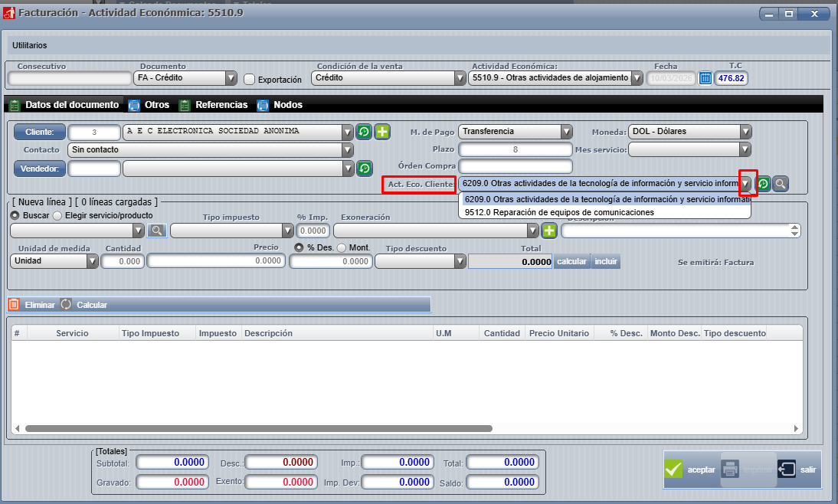Open the Moneda DOL - Dólares dropdown

tap(745, 132)
